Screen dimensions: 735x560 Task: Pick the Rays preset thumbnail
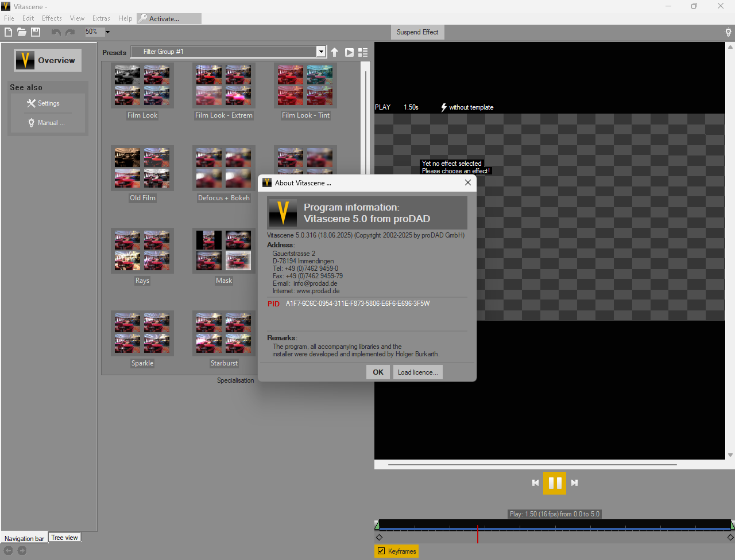tap(142, 251)
